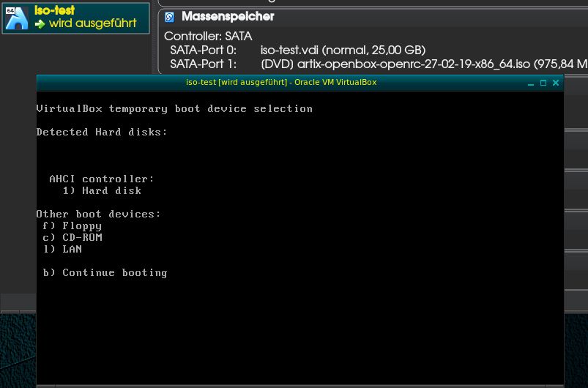The image size is (588, 388).
Task: Click the 'f) Floppy' boot option
Action: click(72, 225)
